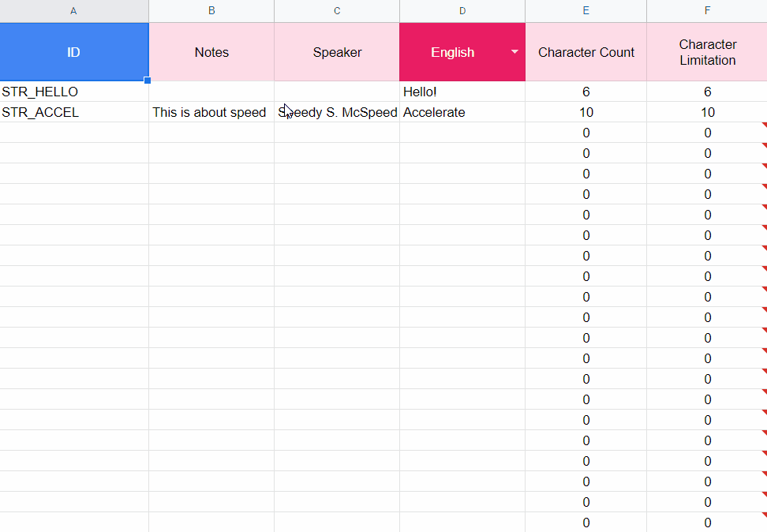Click the "This is about speed" note cell

pos(211,112)
